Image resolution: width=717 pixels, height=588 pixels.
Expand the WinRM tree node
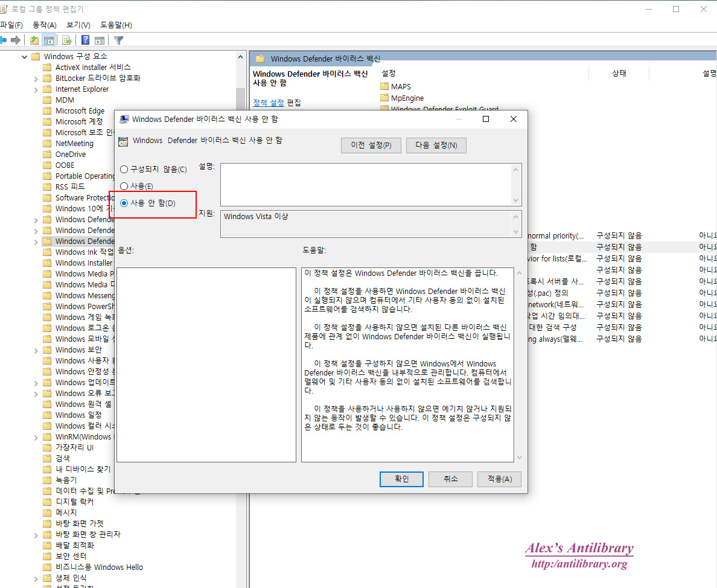tap(36, 437)
